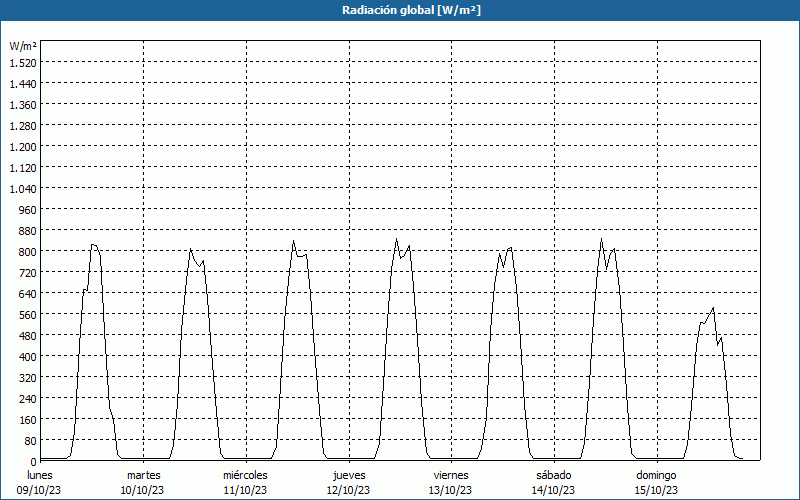The width and height of the screenshot is (800, 500).
Task: Select the 800 y-axis value
Action: point(28,252)
